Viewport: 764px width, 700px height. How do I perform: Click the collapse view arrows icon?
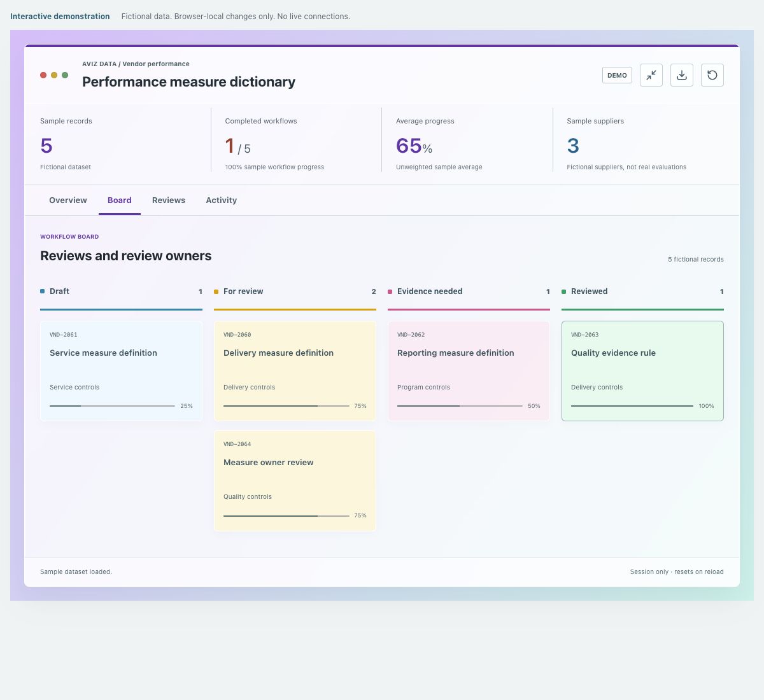pyautogui.click(x=651, y=75)
